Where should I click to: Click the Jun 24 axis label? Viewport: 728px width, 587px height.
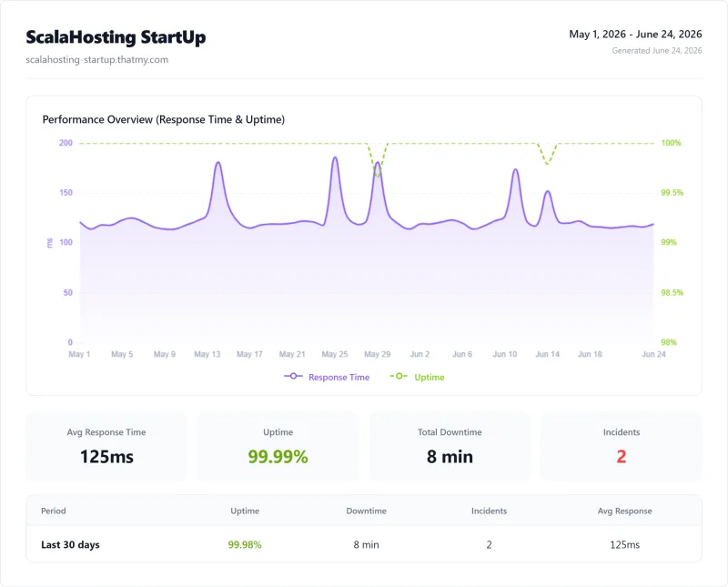pyautogui.click(x=653, y=354)
